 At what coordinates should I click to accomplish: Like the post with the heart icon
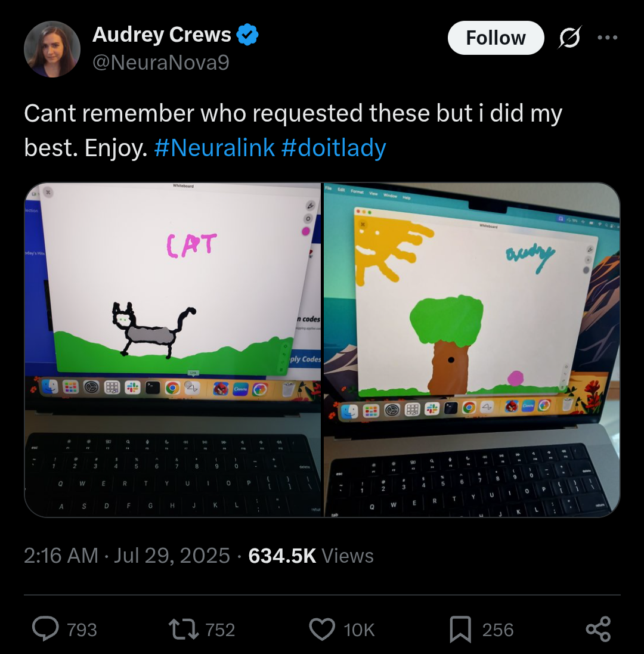pyautogui.click(x=322, y=630)
